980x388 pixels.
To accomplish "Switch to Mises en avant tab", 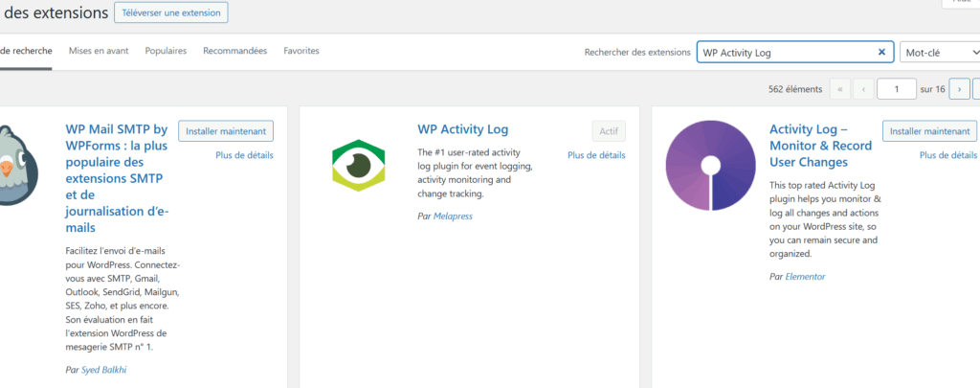I will point(99,51).
